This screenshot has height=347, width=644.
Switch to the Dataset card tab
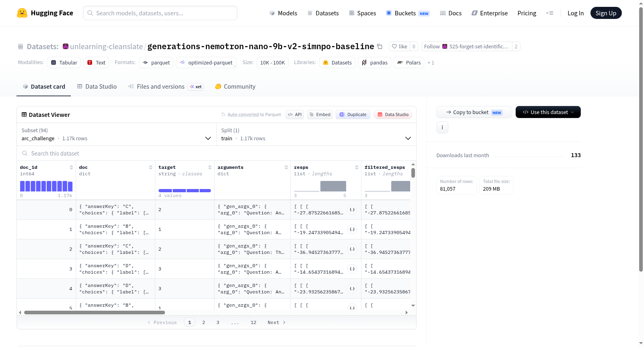(44, 87)
